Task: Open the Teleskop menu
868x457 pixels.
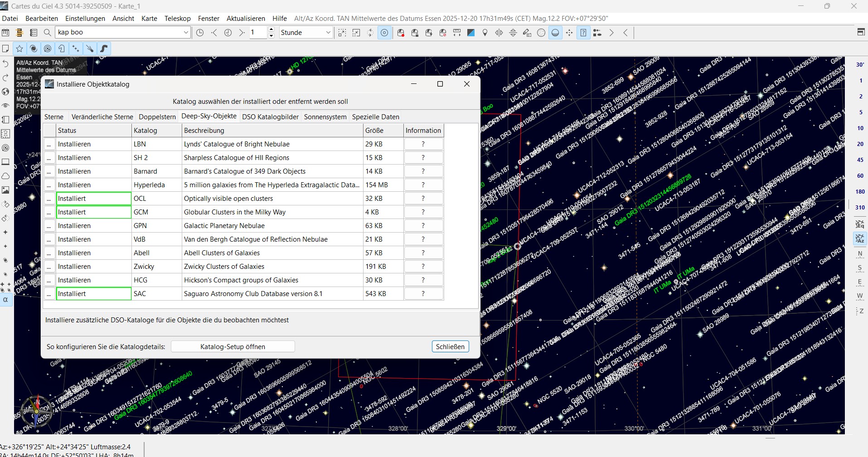Action: tap(177, 18)
